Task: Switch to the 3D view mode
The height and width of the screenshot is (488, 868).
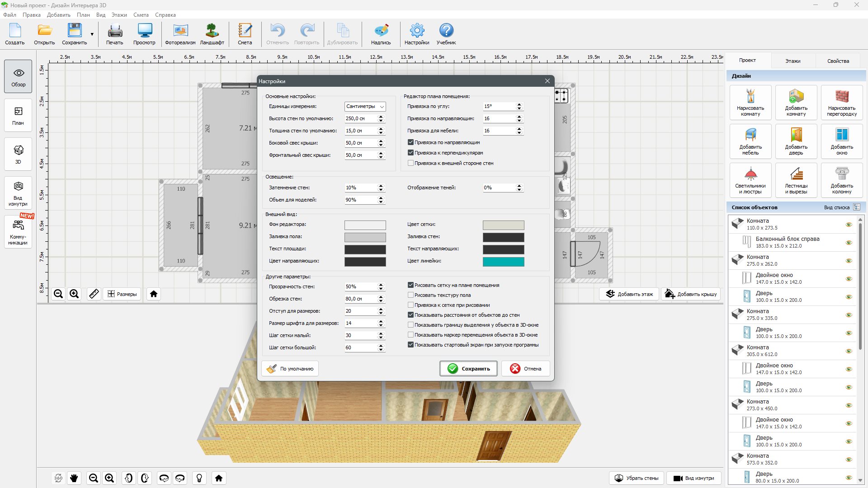Action: (x=18, y=154)
